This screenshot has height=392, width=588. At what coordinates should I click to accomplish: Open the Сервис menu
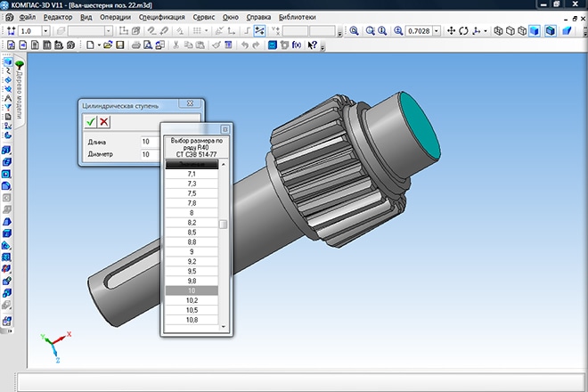(x=204, y=17)
